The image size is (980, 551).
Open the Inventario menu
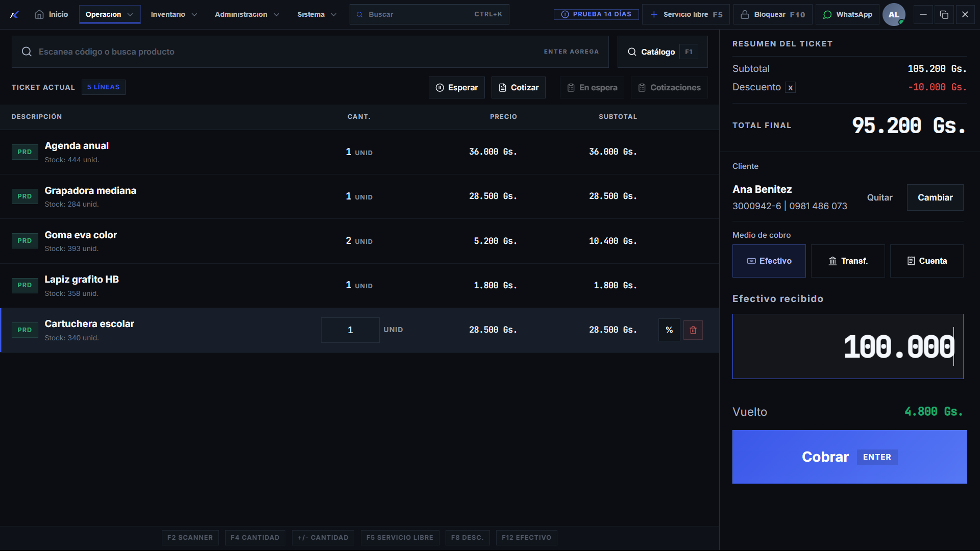tap(174, 14)
